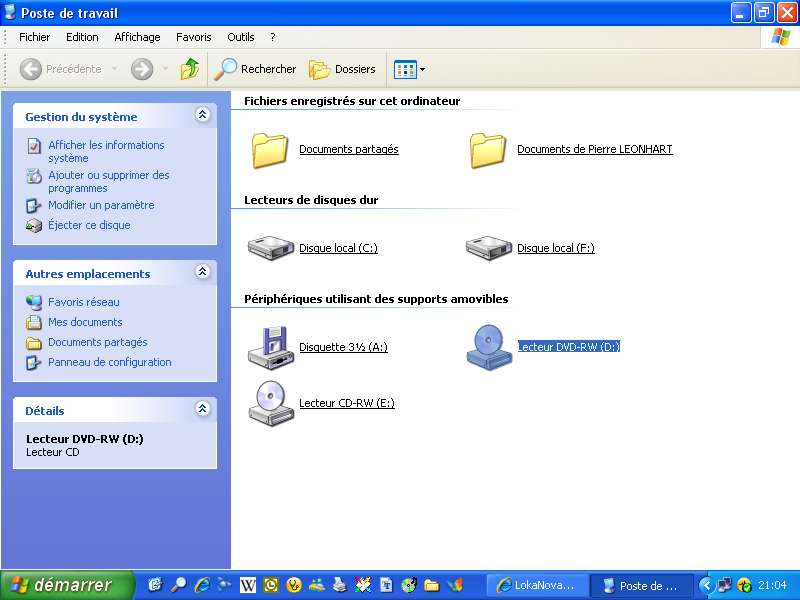800x600 pixels.
Task: Open the Affichage menu
Action: (x=137, y=37)
